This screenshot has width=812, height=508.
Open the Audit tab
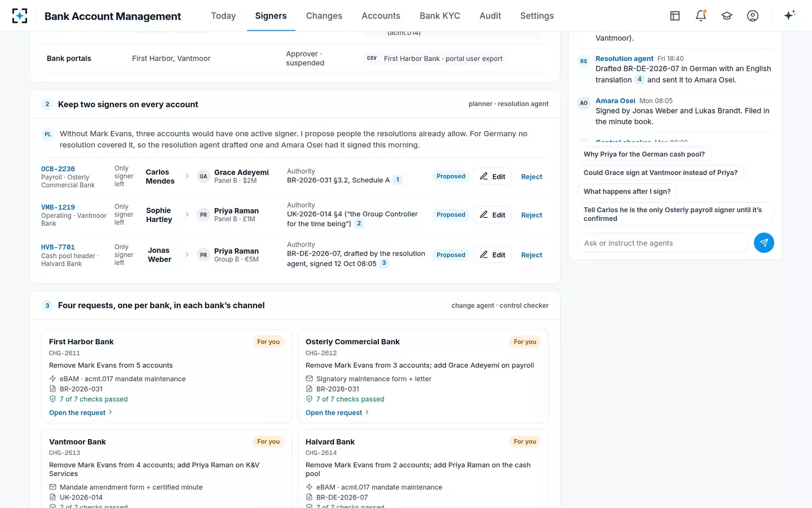click(490, 16)
